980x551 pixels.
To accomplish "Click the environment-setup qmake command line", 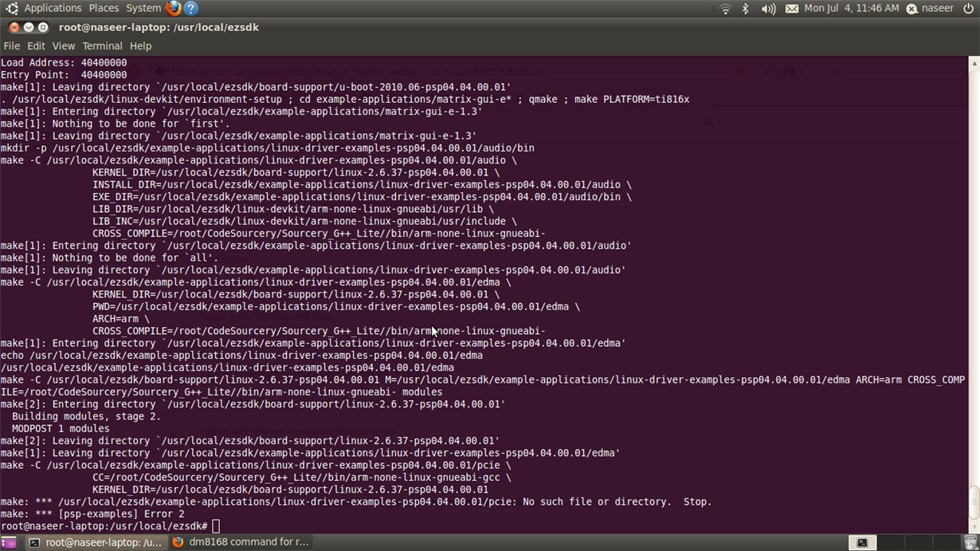I will pos(345,100).
